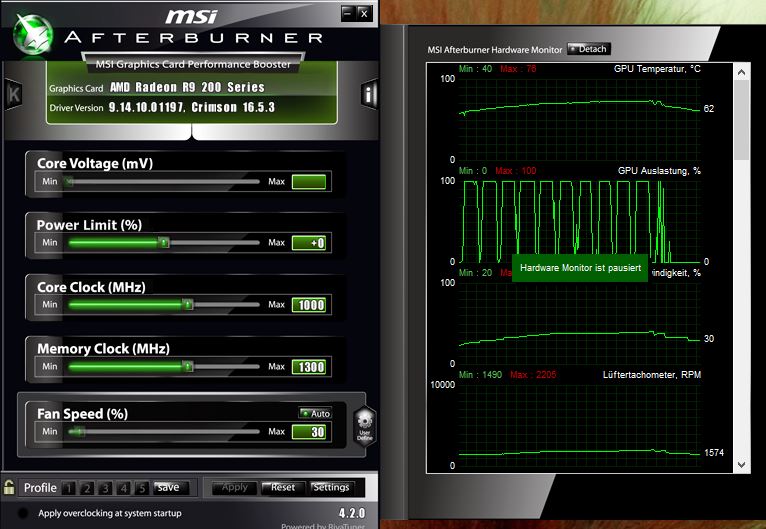
Task: Click the Power Limit +0 value field
Action: [309, 243]
